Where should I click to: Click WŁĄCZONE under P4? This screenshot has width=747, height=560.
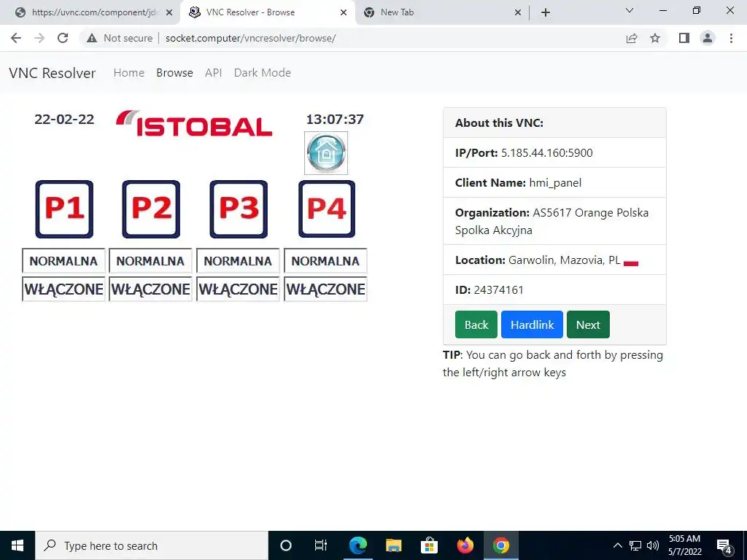325,289
